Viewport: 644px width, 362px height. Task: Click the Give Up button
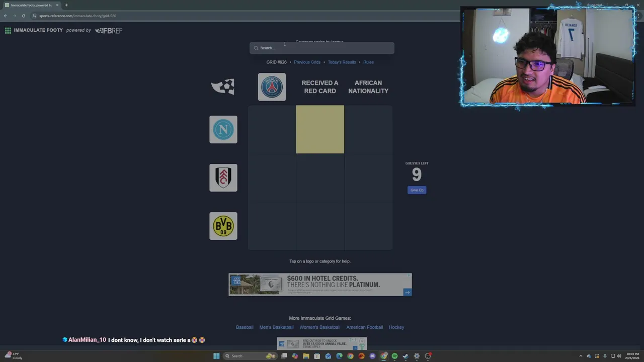pos(417,190)
